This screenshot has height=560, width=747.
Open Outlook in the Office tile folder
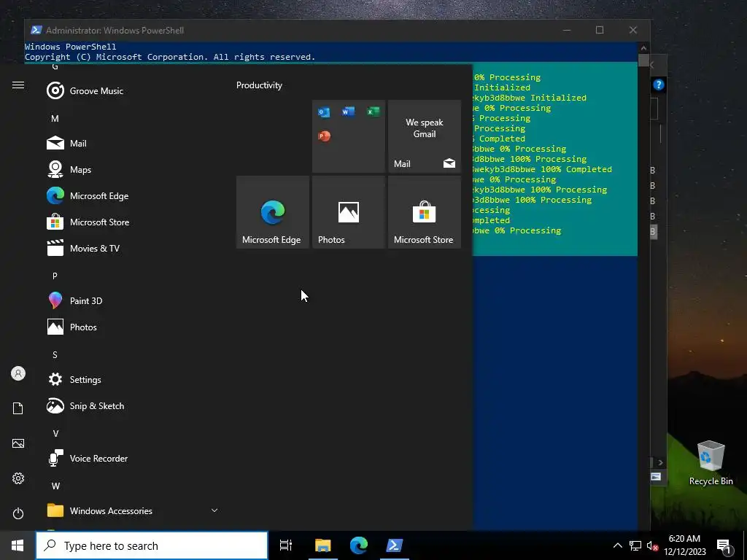(x=324, y=112)
